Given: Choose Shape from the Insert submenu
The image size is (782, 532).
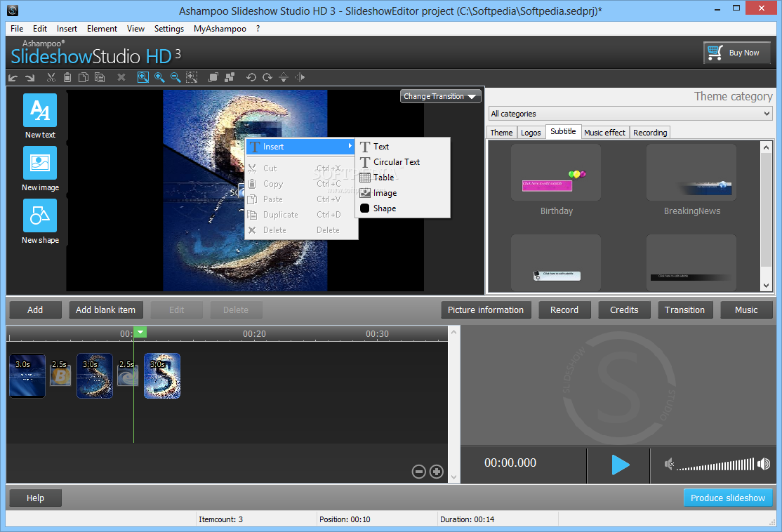Looking at the screenshot, I should click(403, 208).
